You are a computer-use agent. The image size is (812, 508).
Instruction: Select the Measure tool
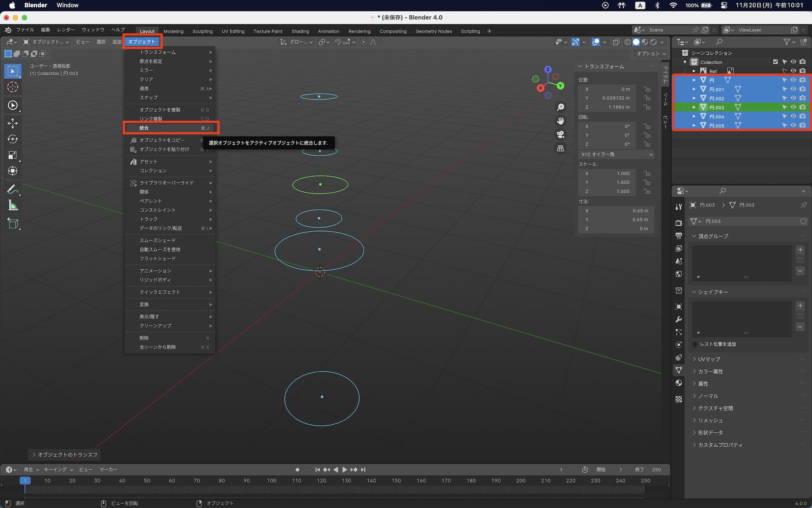point(13,206)
